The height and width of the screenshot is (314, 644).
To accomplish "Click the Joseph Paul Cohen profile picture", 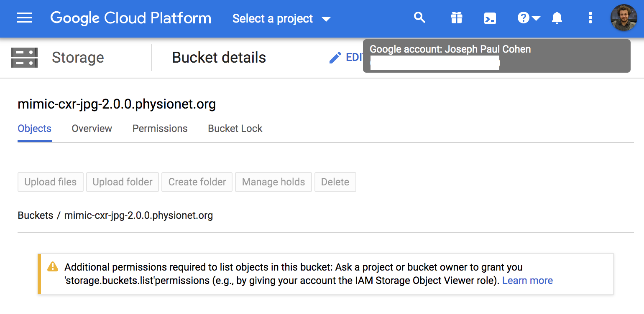I will (x=624, y=18).
